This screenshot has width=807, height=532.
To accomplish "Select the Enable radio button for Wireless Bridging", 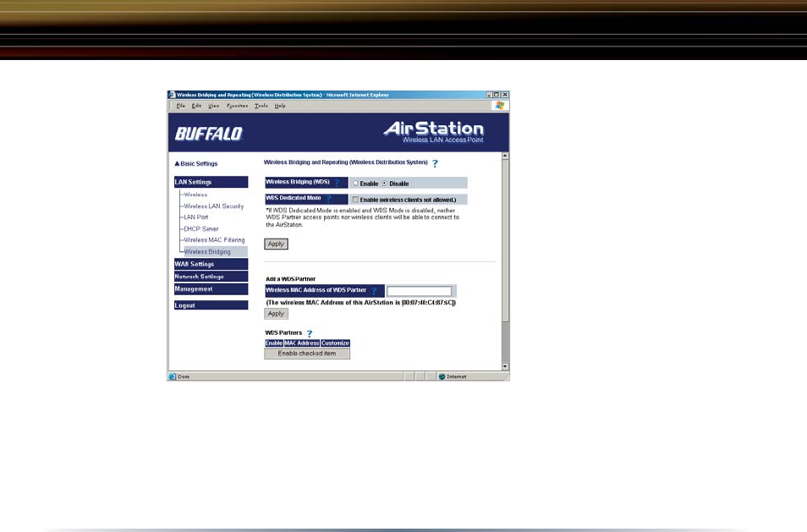I will pos(355,184).
